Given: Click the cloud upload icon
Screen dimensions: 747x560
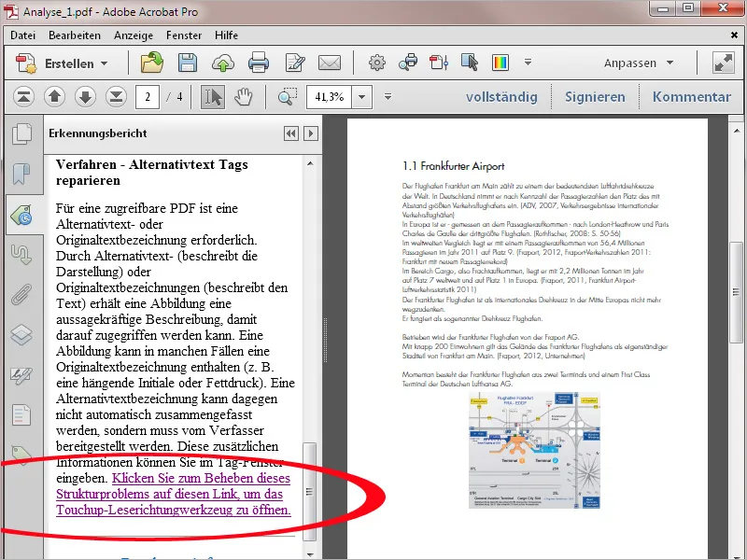Looking at the screenshot, I should click(223, 63).
